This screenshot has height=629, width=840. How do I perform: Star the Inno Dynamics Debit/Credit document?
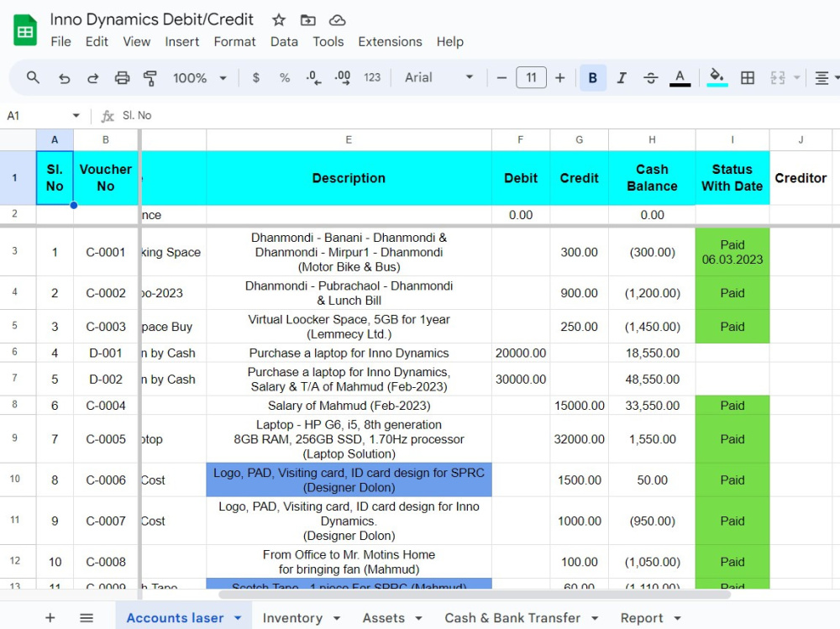(279, 20)
